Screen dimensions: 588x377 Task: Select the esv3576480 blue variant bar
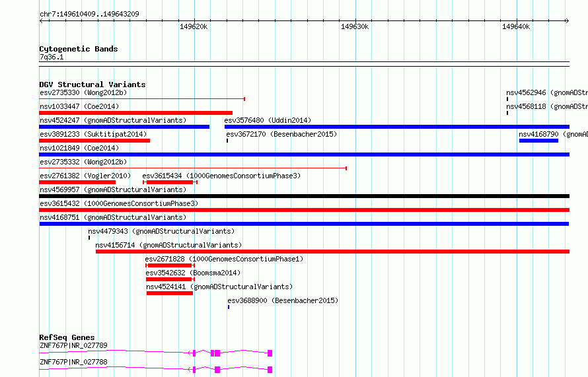(397, 127)
